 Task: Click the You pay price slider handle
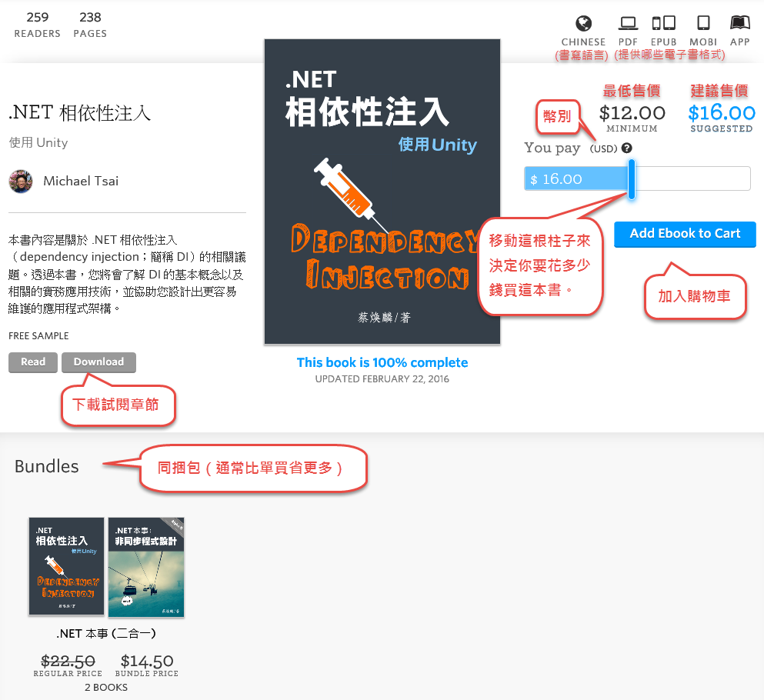point(632,178)
